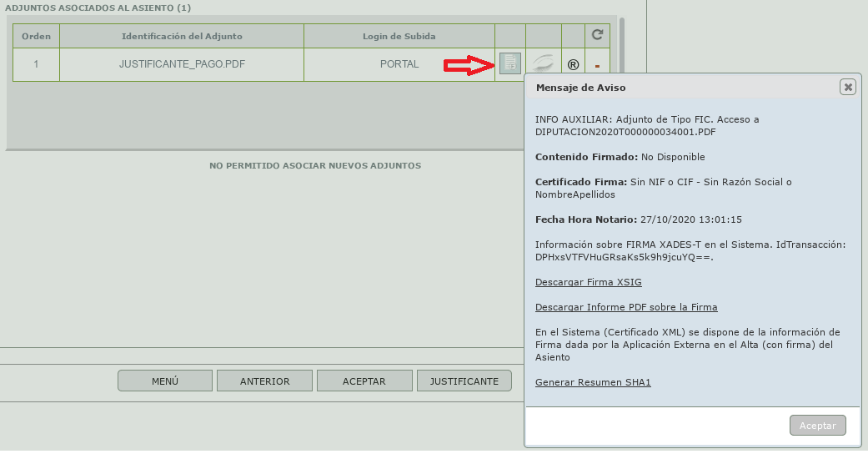868x459 pixels.
Task: Click the MENÚ button
Action: point(165,381)
